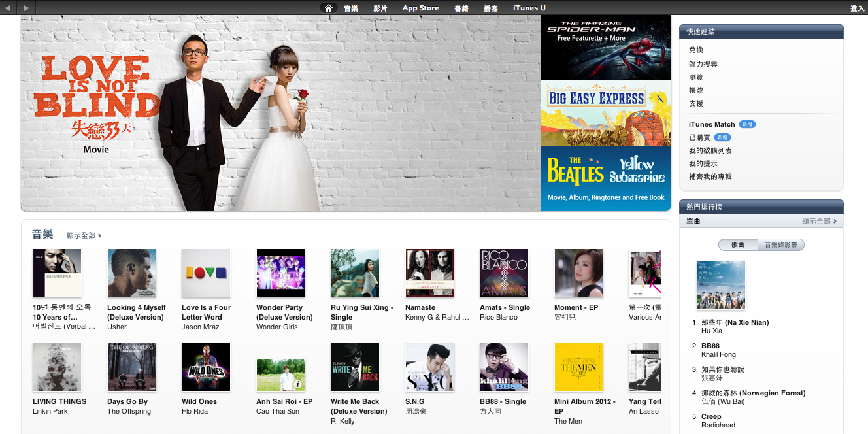Open 已購買 purchased link
Image resolution: width=868 pixels, height=434 pixels.
click(x=699, y=137)
